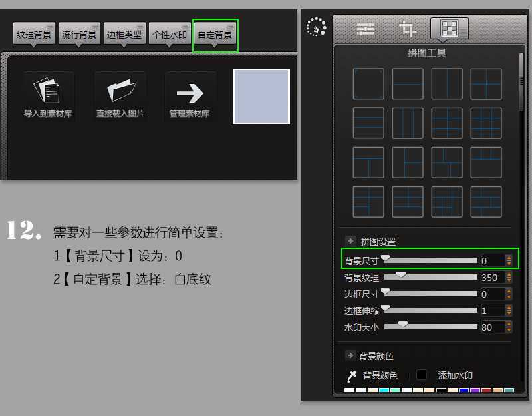Step the 边框尺寸 value with its arrows
532x416 pixels.
coord(509,294)
